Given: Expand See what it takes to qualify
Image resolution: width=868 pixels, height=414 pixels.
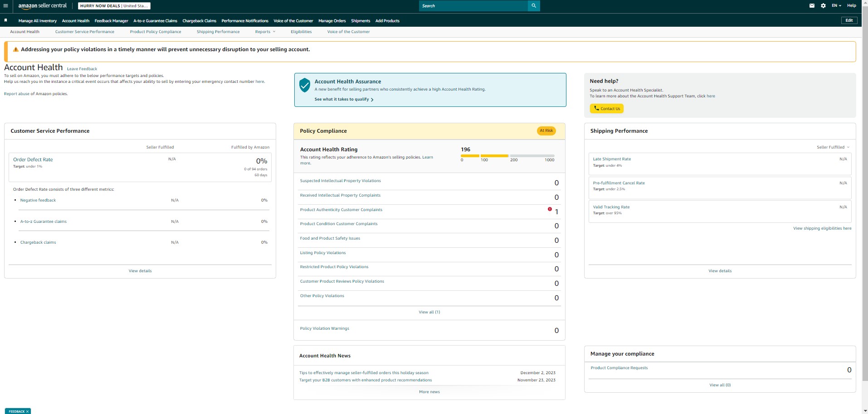Looking at the screenshot, I should [344, 99].
